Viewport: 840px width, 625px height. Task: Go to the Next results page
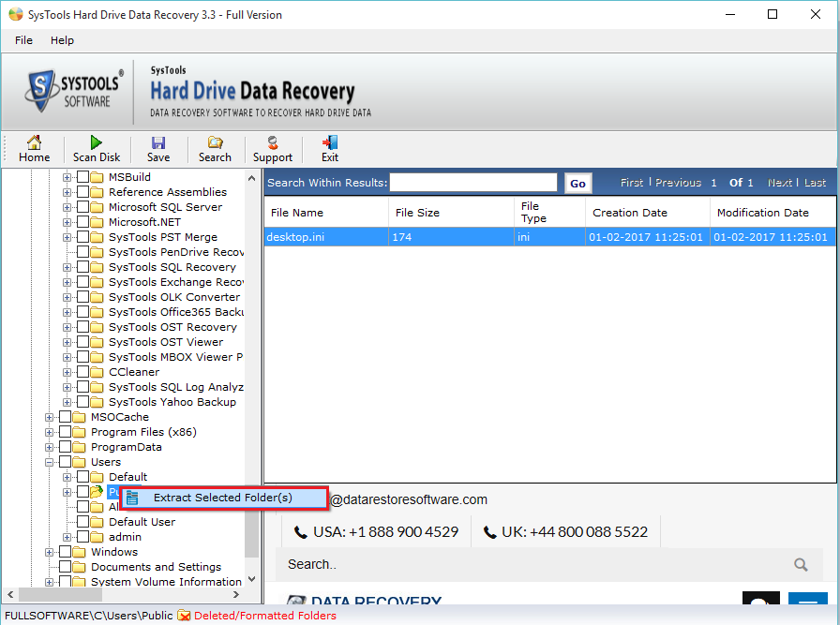click(x=779, y=183)
